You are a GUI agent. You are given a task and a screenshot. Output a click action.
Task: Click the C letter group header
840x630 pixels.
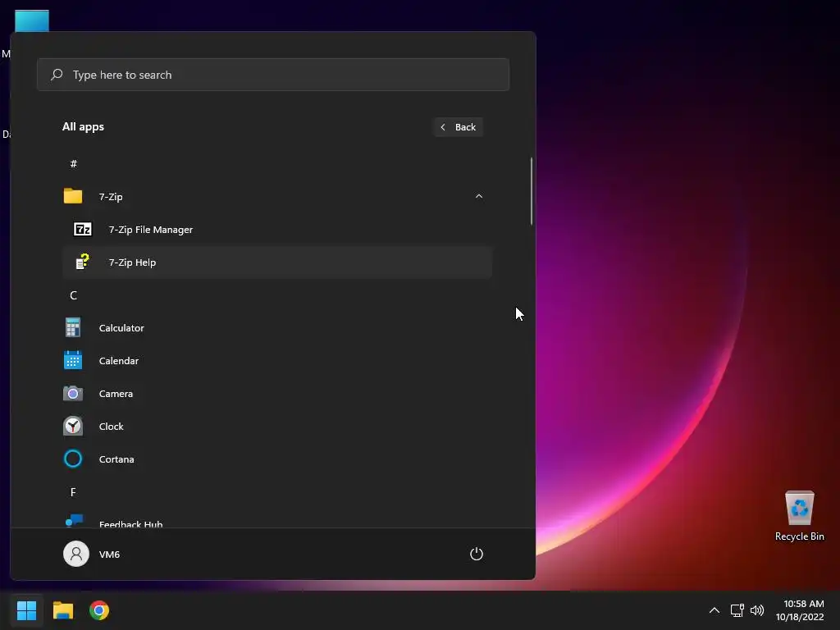73,295
